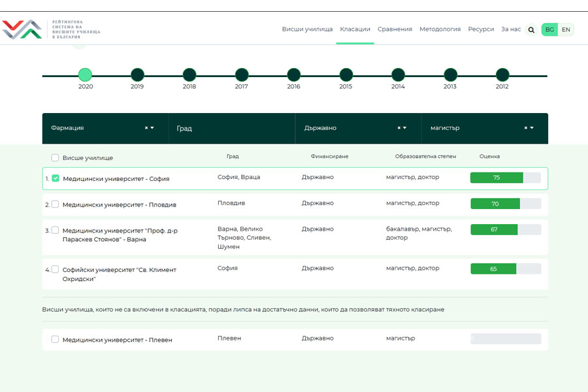This screenshot has width=588, height=392.
Task: Open the За нас menu
Action: coord(511,29)
